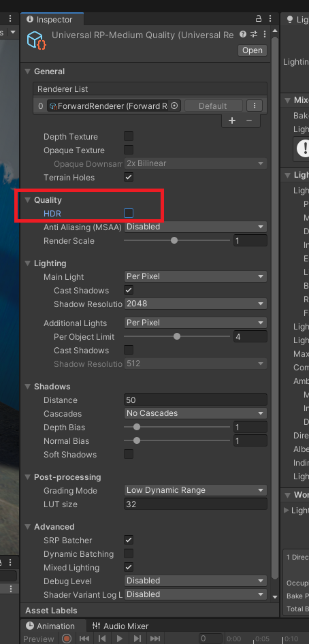Image resolution: width=309 pixels, height=644 pixels.
Task: Open the left panel's three-dot menu at top
Action: 10,19
